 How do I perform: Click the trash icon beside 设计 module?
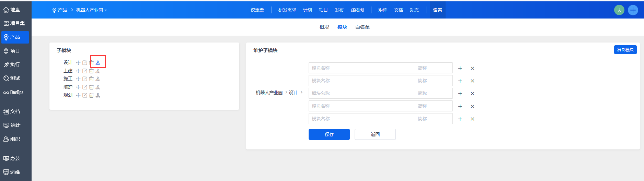click(91, 63)
